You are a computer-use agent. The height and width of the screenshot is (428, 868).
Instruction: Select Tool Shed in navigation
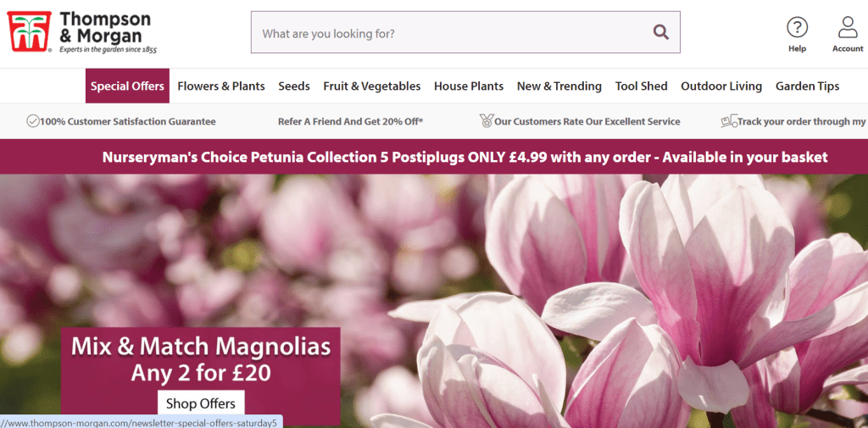pyautogui.click(x=641, y=86)
